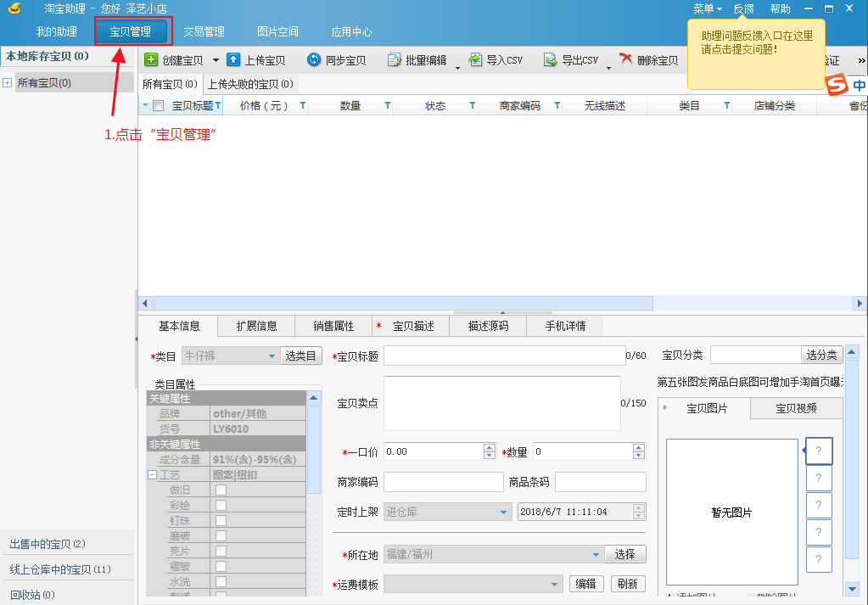868x605 pixels.
Task: Open the 导出CSV dropdown arrow
Action: pos(608,68)
